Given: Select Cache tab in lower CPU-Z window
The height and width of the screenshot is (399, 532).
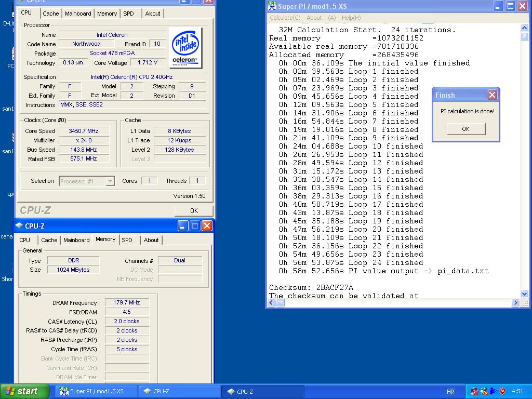Looking at the screenshot, I should [49, 240].
